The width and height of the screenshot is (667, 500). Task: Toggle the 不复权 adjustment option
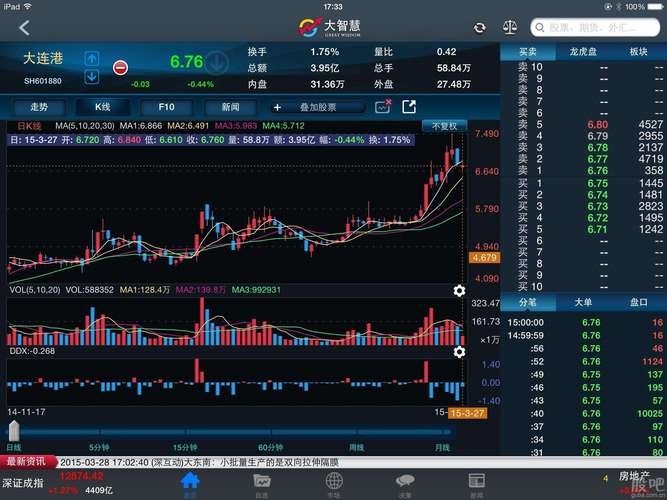(443, 126)
